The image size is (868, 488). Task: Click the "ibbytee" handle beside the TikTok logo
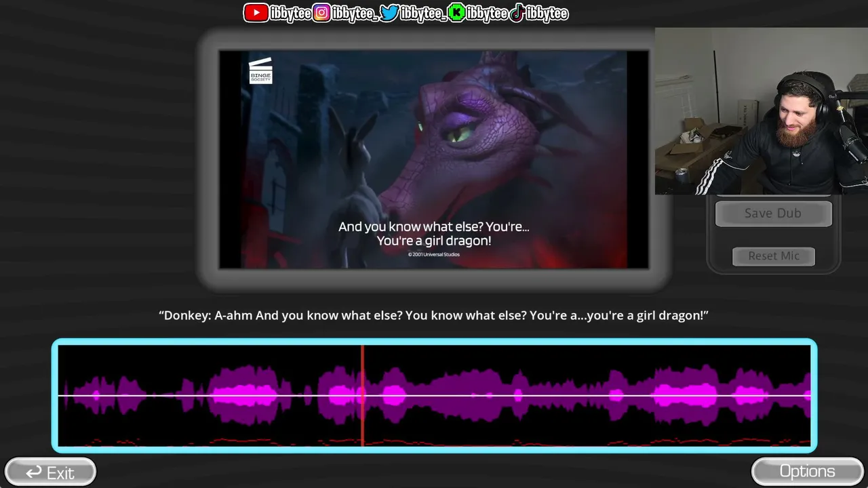pos(547,14)
